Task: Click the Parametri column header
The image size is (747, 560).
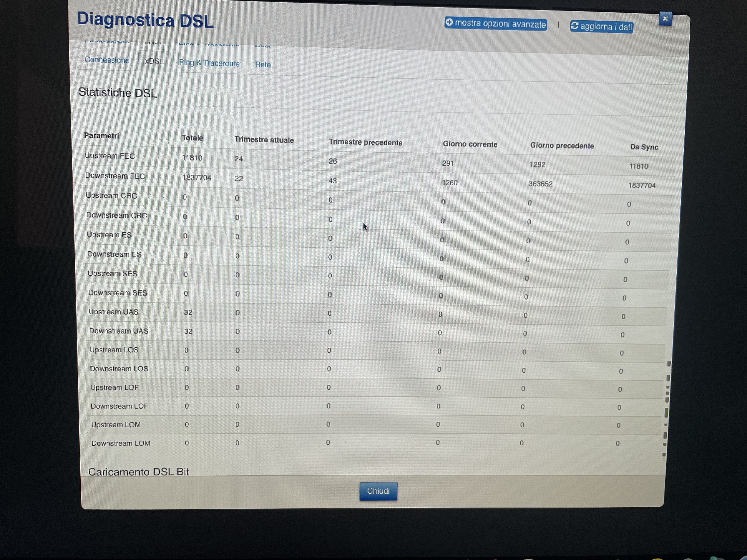Action: (x=101, y=136)
